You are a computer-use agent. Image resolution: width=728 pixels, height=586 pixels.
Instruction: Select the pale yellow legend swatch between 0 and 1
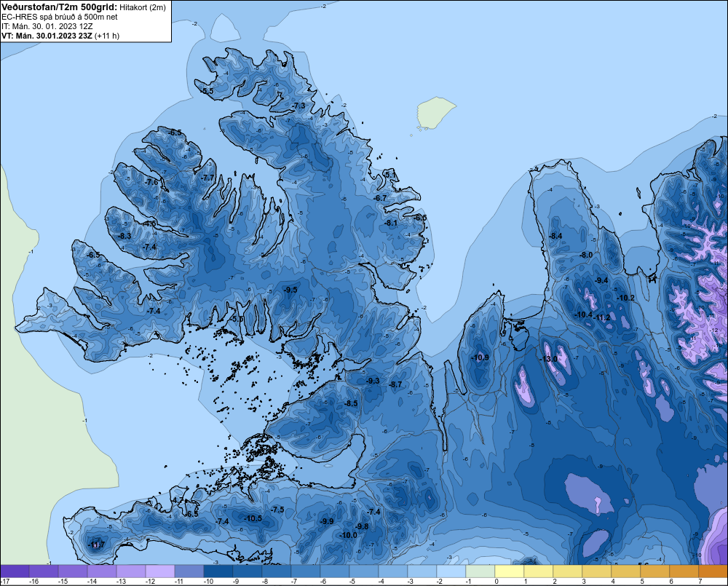click(510, 571)
